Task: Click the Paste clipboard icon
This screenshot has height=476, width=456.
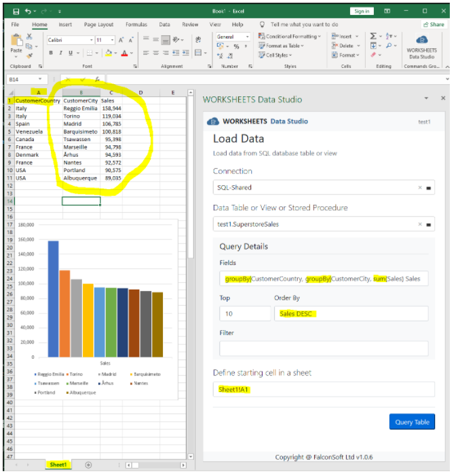Action: point(16,41)
